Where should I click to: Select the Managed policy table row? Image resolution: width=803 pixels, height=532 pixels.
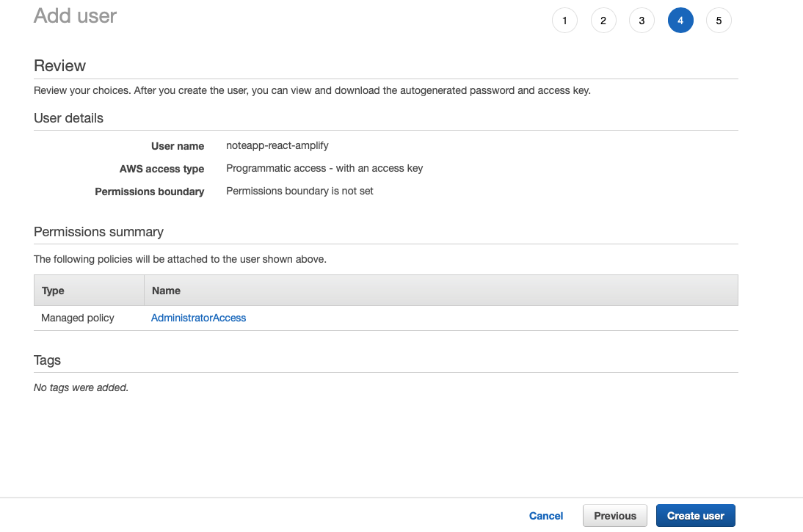[x=77, y=318]
